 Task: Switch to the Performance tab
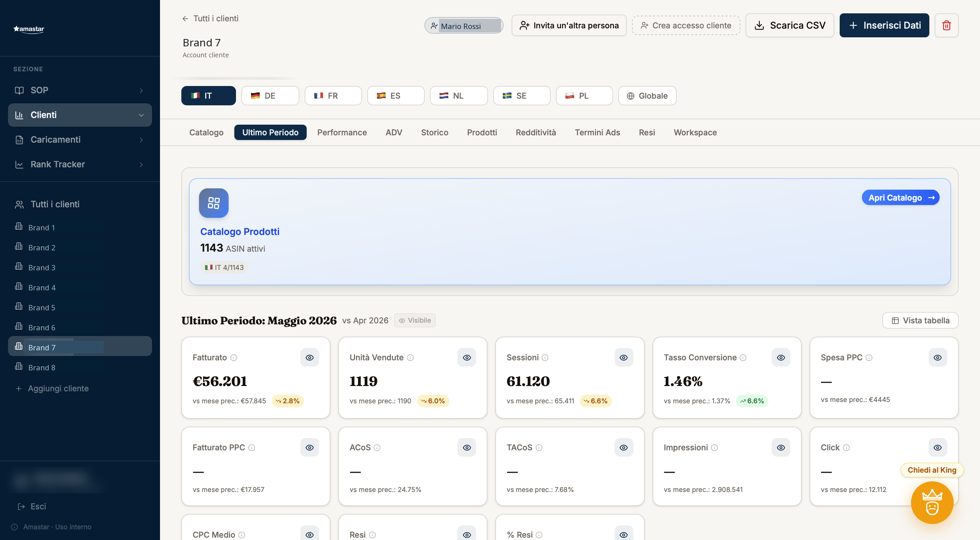pyautogui.click(x=342, y=132)
